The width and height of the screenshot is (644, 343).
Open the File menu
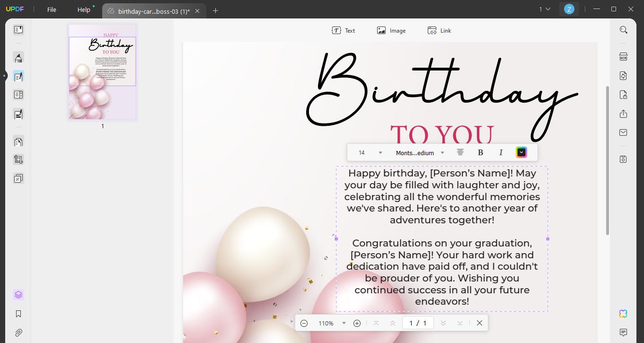[52, 9]
